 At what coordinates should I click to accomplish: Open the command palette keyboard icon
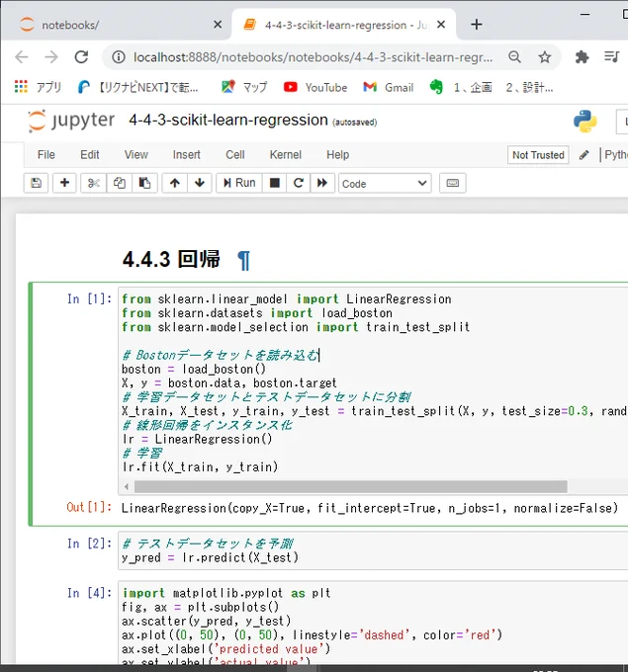coord(453,184)
